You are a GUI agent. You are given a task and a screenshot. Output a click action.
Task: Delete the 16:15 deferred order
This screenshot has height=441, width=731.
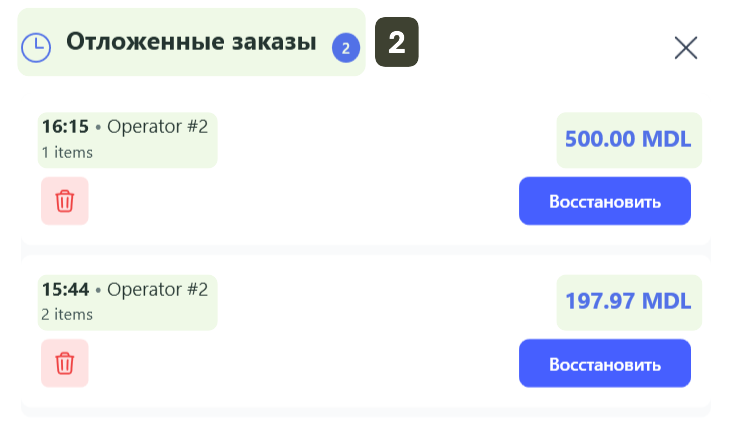tap(65, 201)
